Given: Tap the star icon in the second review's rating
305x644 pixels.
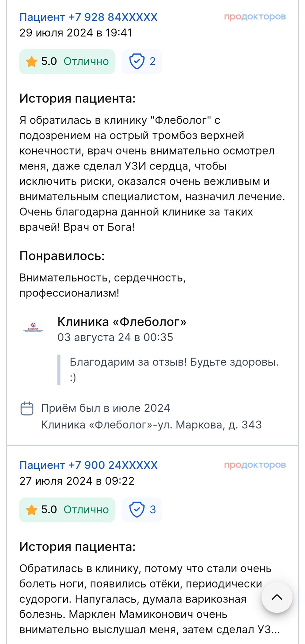Looking at the screenshot, I should click(x=31, y=510).
